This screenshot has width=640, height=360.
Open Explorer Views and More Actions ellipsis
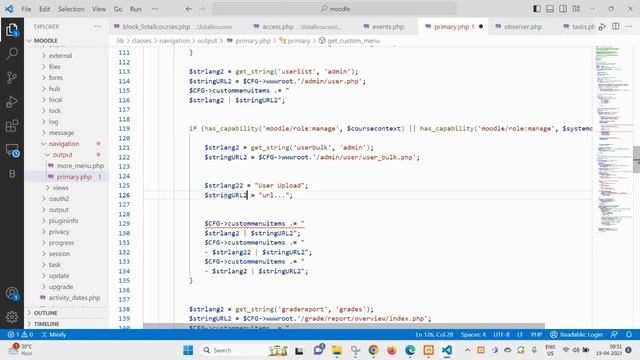click(98, 27)
